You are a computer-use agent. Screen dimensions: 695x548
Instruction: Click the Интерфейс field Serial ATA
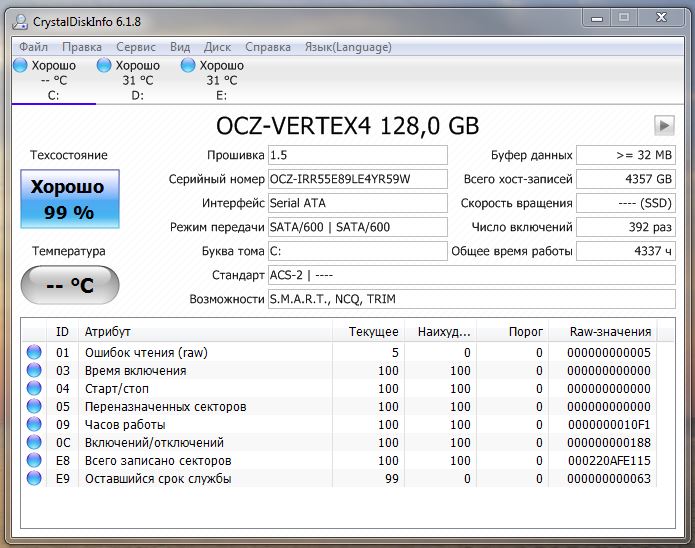pyautogui.click(x=358, y=203)
